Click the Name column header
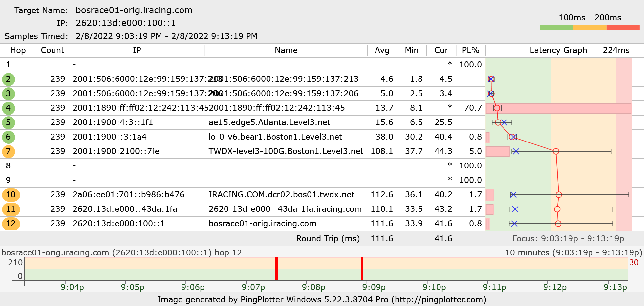The height and width of the screenshot is (306, 644). [x=286, y=50]
